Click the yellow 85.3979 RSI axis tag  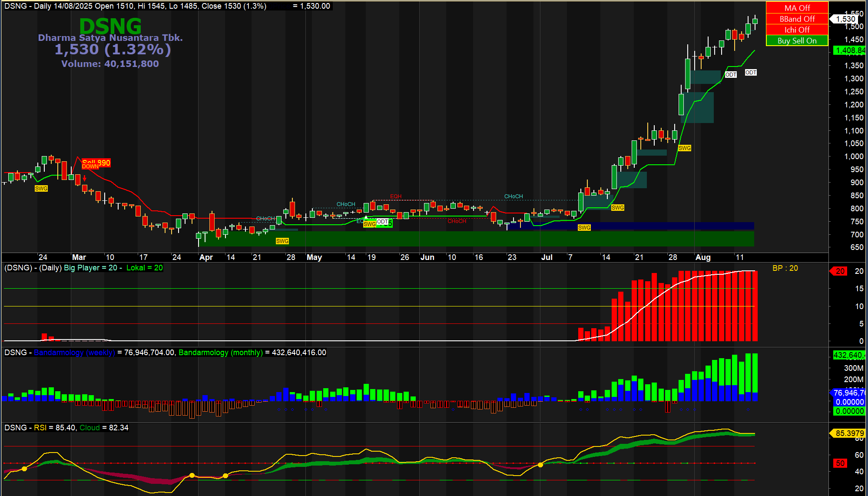pyautogui.click(x=848, y=433)
